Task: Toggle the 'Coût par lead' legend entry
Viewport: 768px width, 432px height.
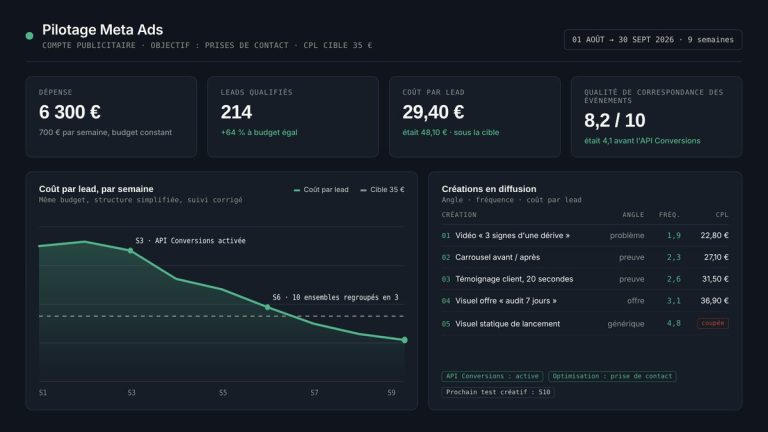Action: (321, 190)
